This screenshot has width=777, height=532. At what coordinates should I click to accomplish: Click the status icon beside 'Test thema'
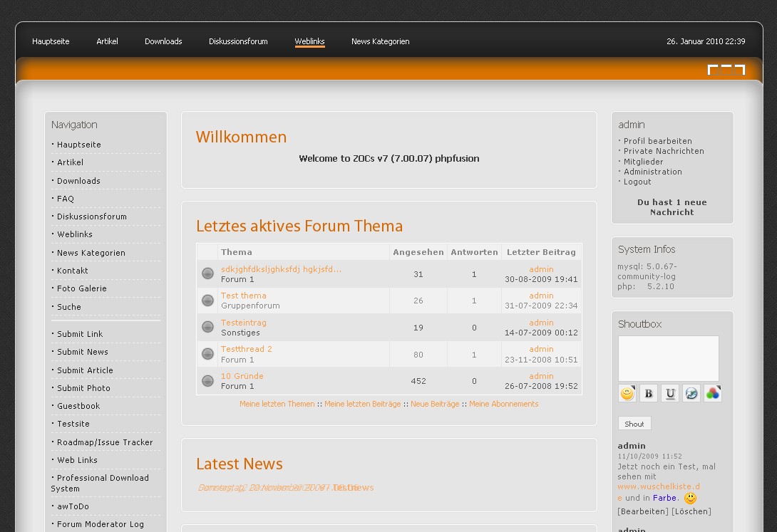(x=207, y=301)
